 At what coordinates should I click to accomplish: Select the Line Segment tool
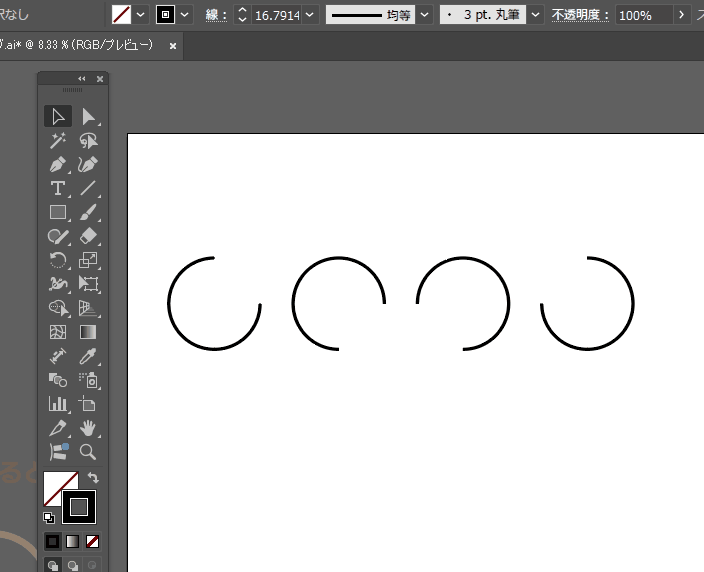88,188
